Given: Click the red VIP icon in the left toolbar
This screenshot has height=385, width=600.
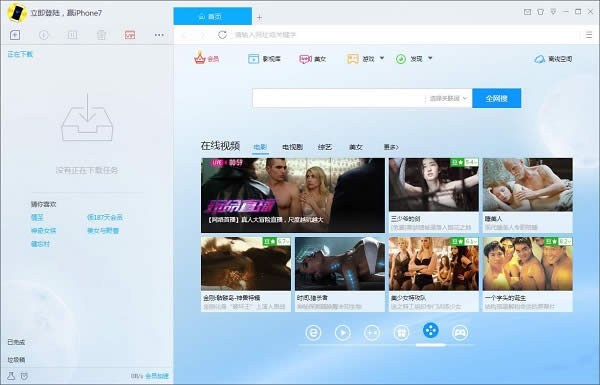Looking at the screenshot, I should (x=130, y=35).
